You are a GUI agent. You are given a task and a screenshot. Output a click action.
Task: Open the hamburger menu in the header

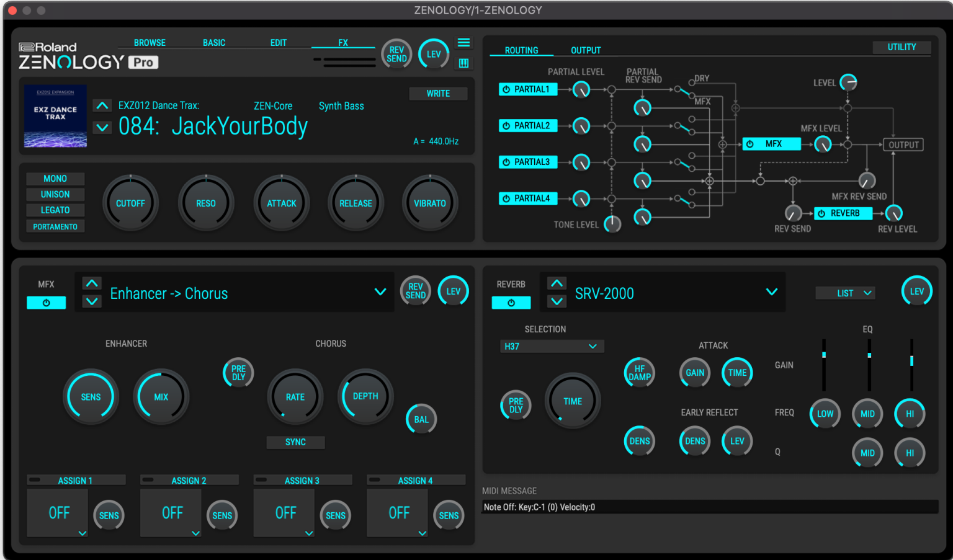click(463, 42)
